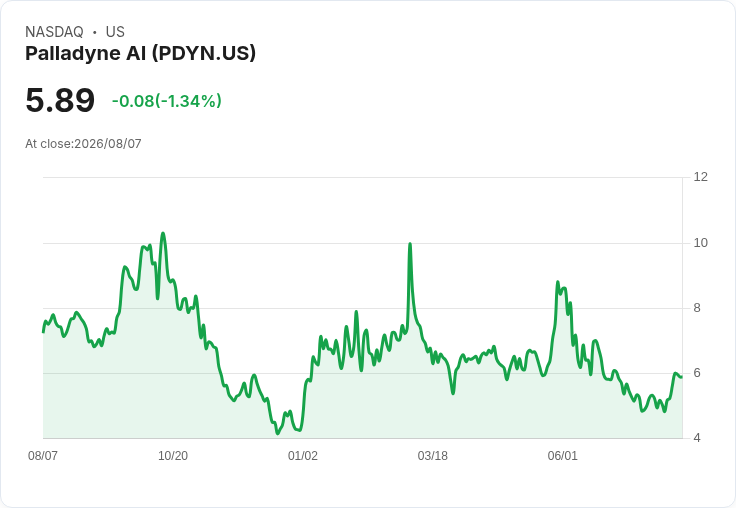Click the chart's lowest trough before 01/02
The height and width of the screenshot is (508, 736).
[x=277, y=433]
